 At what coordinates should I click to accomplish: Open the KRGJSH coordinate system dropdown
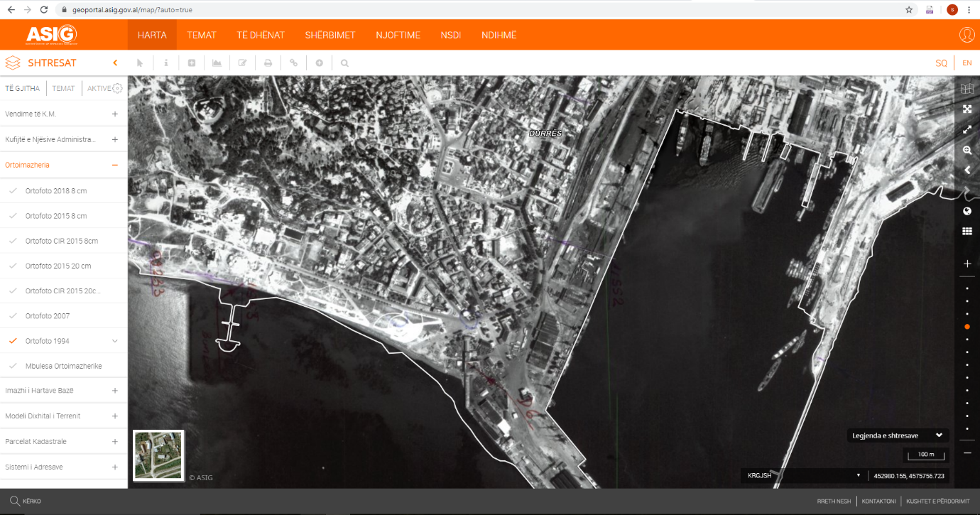[804, 476]
